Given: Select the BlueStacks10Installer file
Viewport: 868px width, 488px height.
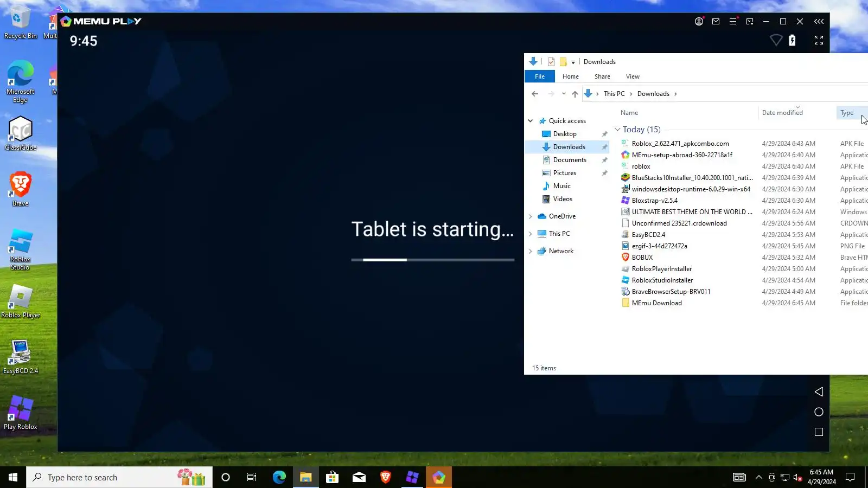Looking at the screenshot, I should pos(692,178).
